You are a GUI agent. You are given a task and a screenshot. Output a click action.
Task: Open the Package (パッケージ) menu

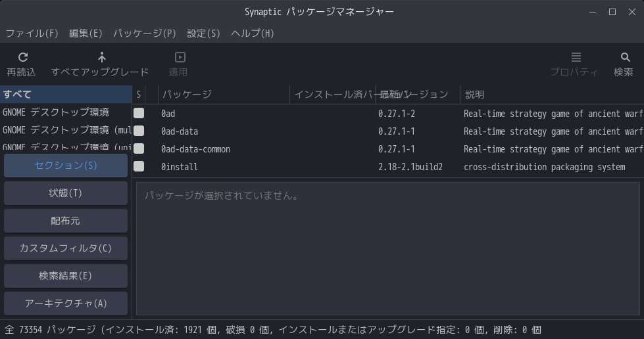(144, 33)
